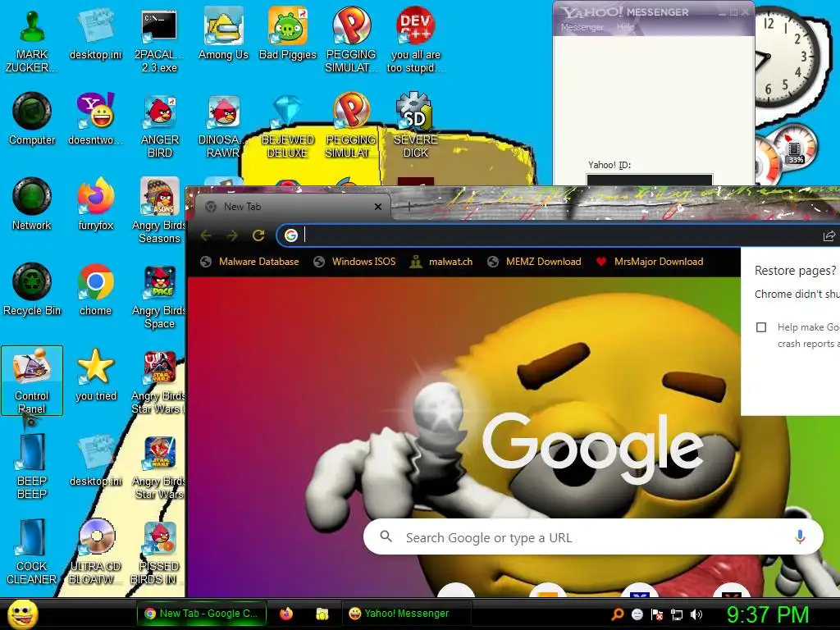Screen dimensions: 840x630
Task: Select the Control Panel desktop icon
Action: click(32, 381)
